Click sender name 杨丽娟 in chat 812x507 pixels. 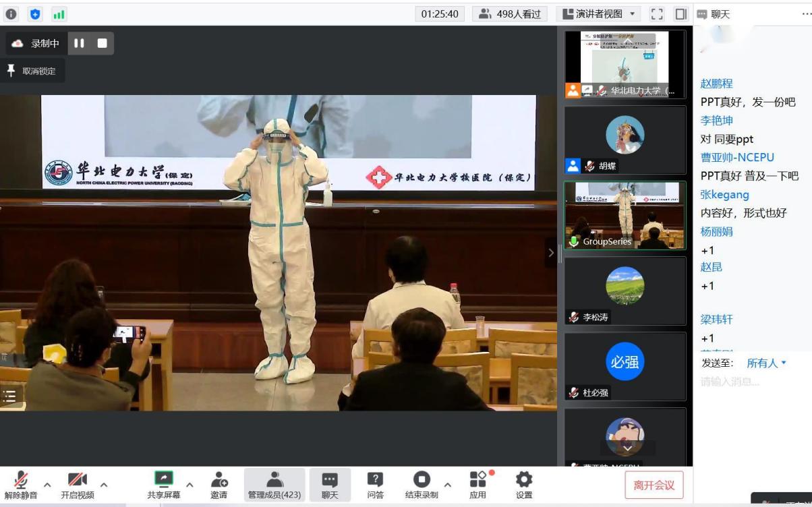(x=717, y=231)
